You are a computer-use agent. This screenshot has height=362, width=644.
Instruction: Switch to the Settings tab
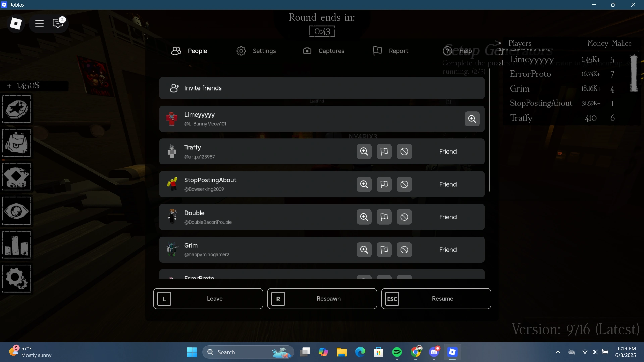tap(256, 51)
